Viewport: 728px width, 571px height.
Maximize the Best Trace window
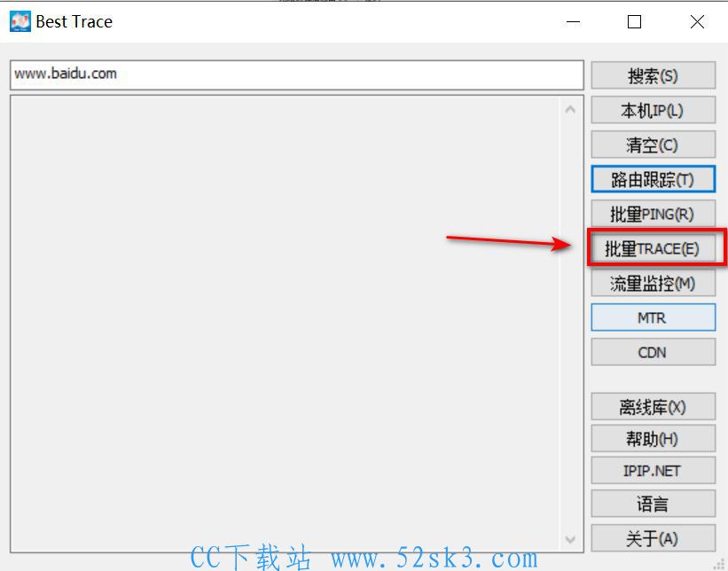click(634, 22)
